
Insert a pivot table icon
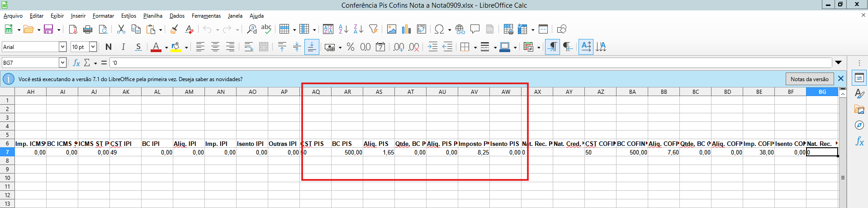point(422,29)
